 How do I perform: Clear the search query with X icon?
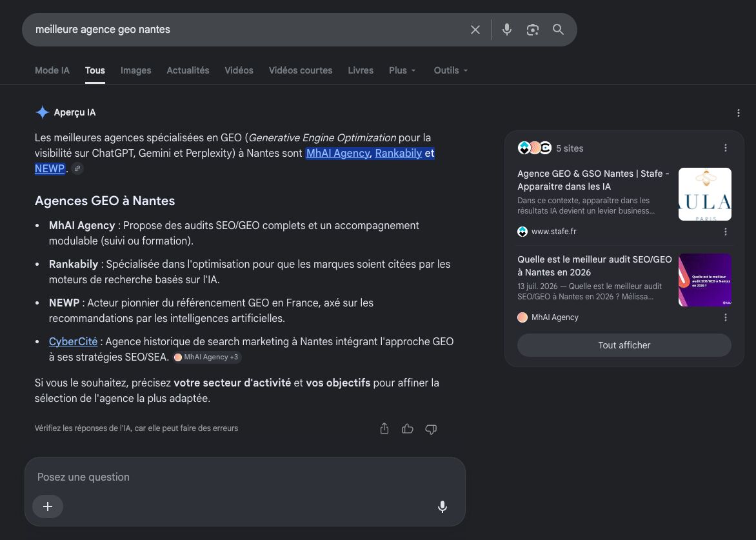(x=475, y=30)
